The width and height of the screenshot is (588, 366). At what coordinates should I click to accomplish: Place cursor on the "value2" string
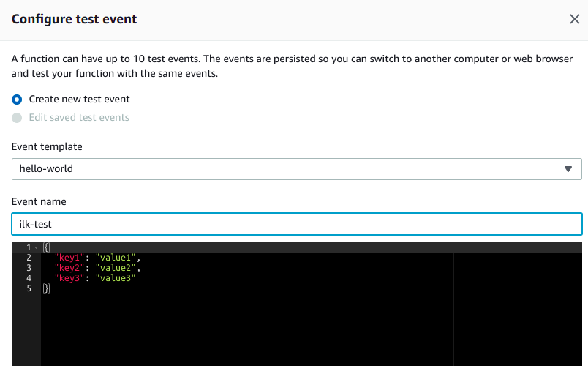click(x=116, y=268)
